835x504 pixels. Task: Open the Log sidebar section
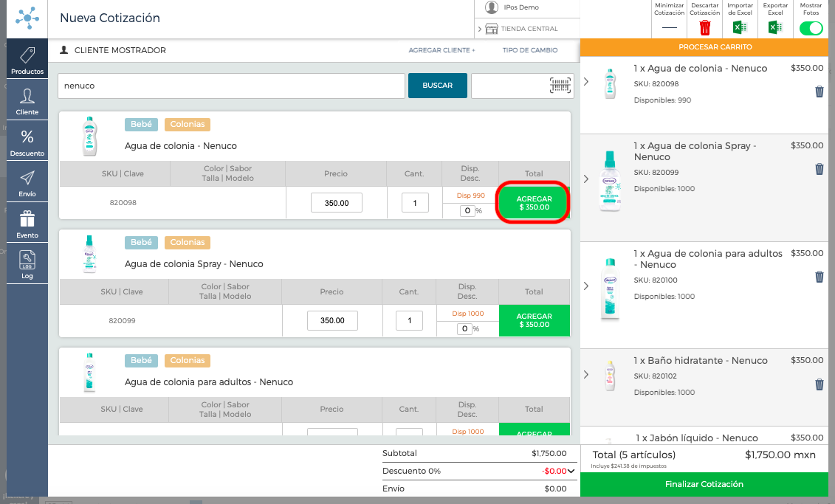[27, 264]
